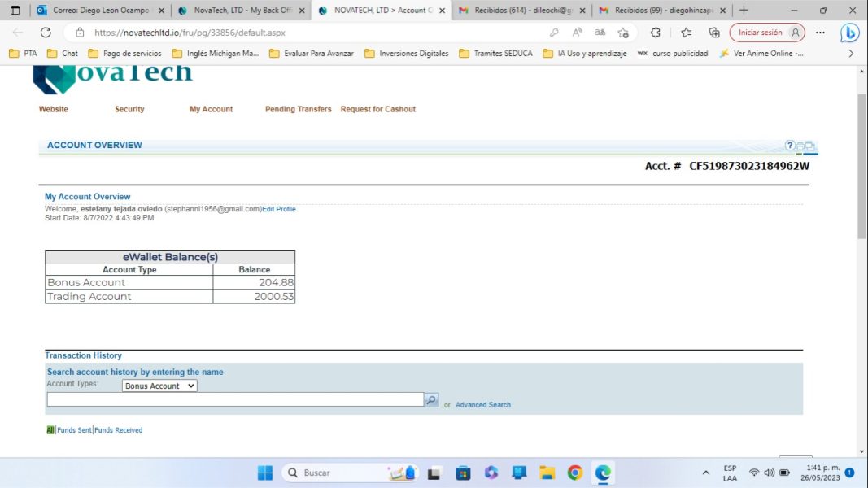Click the Edit Profile link
The width and height of the screenshot is (868, 488).
(279, 209)
